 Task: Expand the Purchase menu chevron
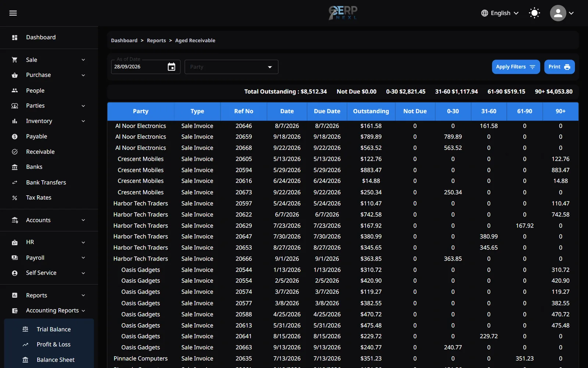tap(83, 75)
